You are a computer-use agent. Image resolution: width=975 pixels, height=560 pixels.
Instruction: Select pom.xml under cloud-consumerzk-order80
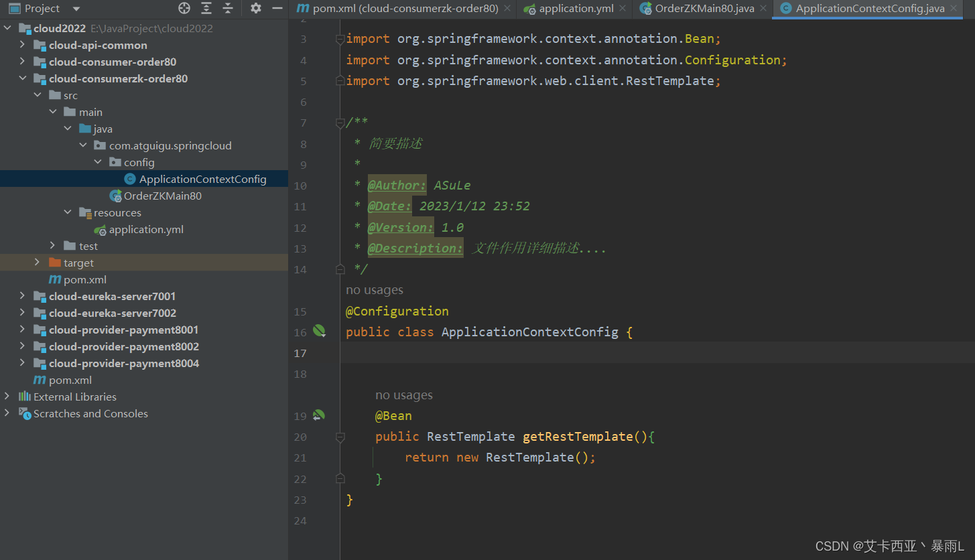tap(85, 279)
